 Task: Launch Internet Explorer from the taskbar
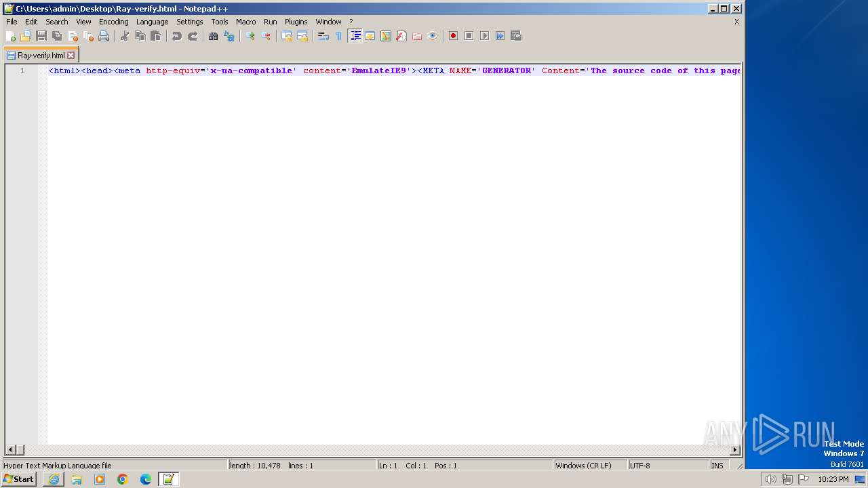tap(54, 479)
